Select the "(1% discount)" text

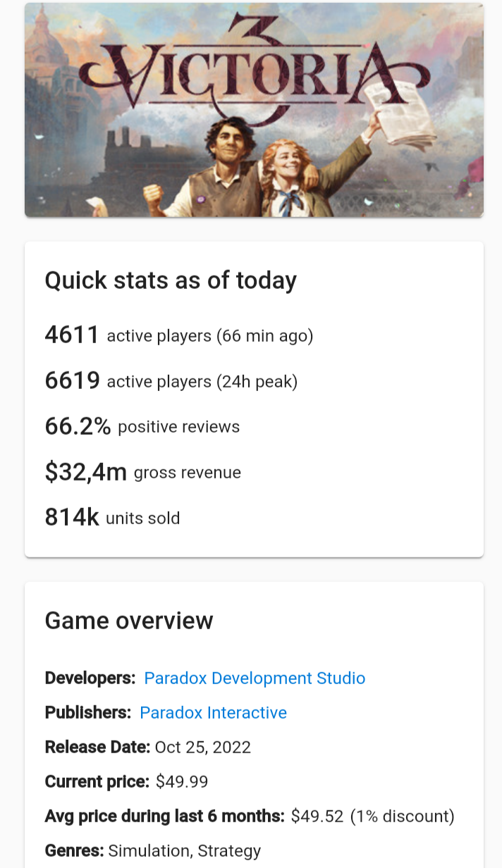(403, 816)
